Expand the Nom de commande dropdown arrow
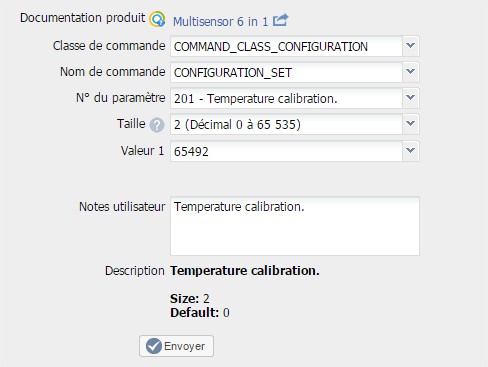This screenshot has height=367, width=488. tap(411, 72)
